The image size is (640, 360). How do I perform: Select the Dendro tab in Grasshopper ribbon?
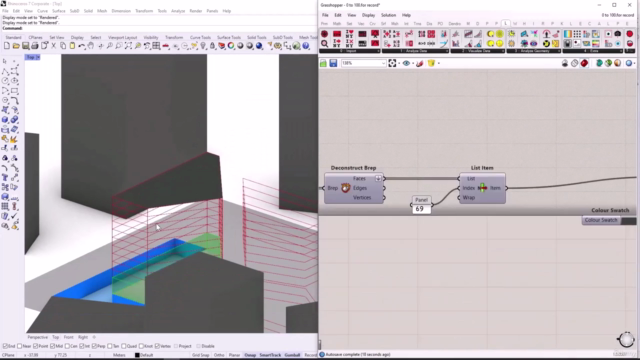point(454,24)
